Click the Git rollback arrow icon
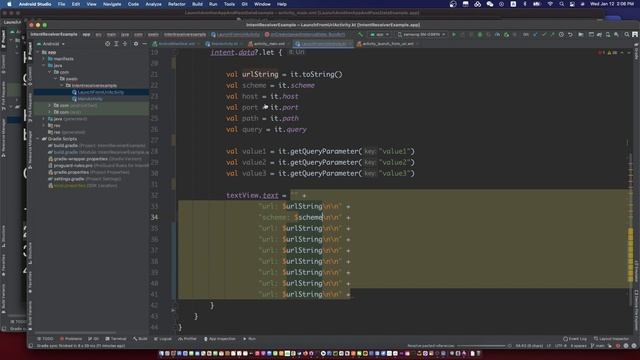640x360 pixels. click(570, 35)
